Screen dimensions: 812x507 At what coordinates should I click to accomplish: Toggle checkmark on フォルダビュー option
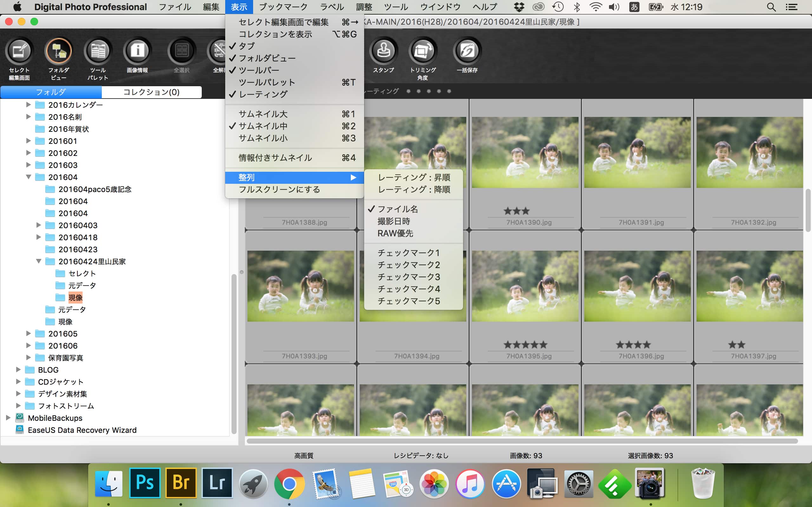(266, 58)
